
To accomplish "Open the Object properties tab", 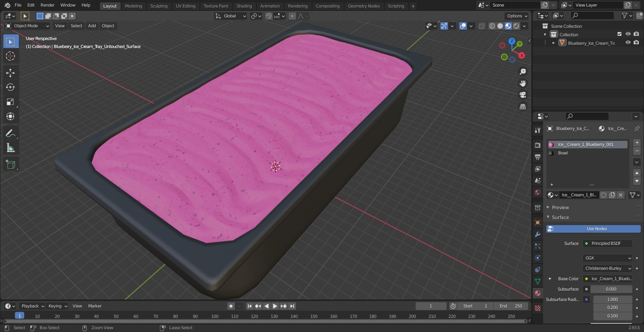I will 537,222.
